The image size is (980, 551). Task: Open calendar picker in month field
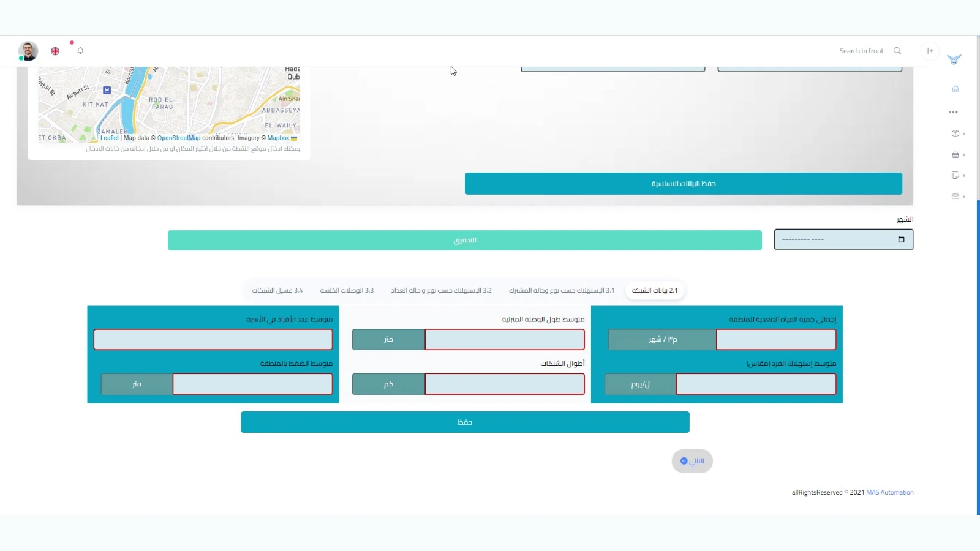pos(901,239)
